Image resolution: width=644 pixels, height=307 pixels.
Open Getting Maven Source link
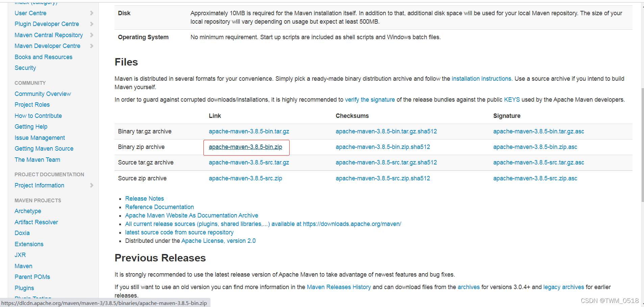pyautogui.click(x=44, y=149)
